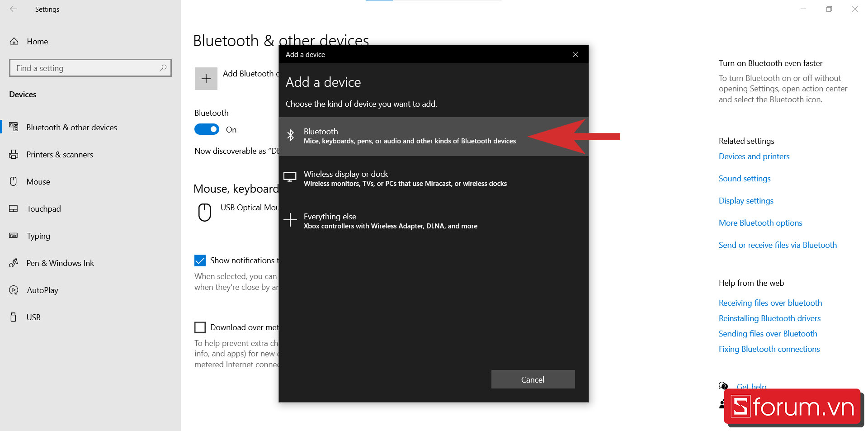868x431 pixels.
Task: Open More Bluetooth options link
Action: tap(760, 223)
